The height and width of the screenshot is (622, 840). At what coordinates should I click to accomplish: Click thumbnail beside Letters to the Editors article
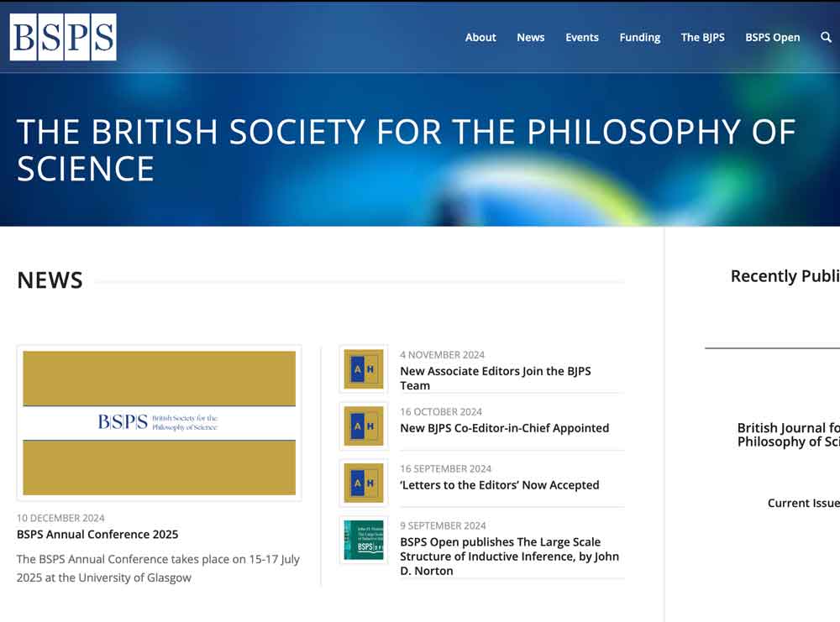(x=364, y=483)
